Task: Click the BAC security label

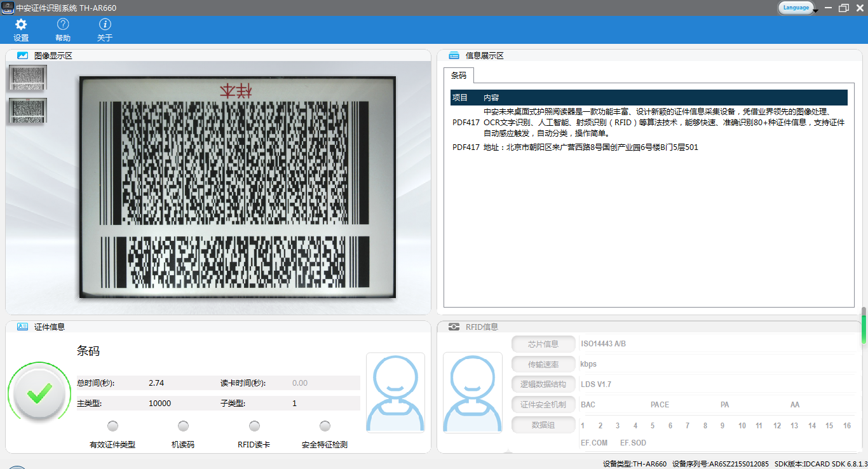Action: point(588,405)
